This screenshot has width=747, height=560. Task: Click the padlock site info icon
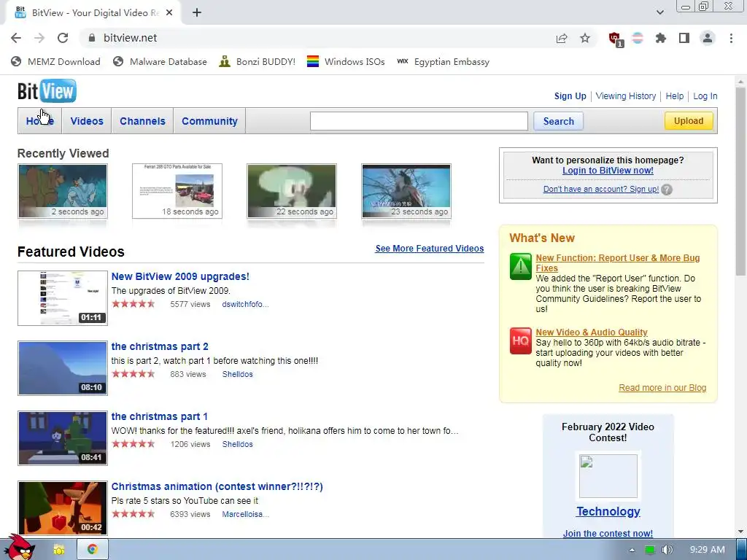(x=92, y=38)
